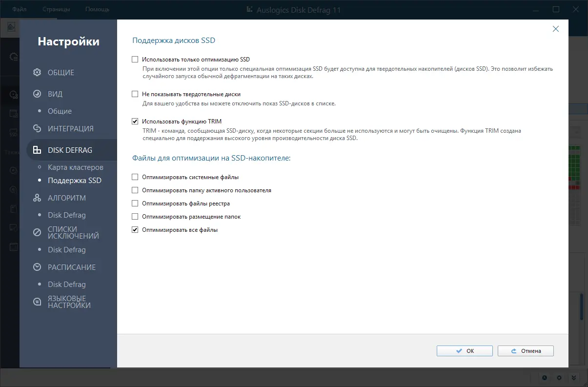Open the СПИСКИ ИСКЛЮЧЕНИЙ section icon

[37, 232]
